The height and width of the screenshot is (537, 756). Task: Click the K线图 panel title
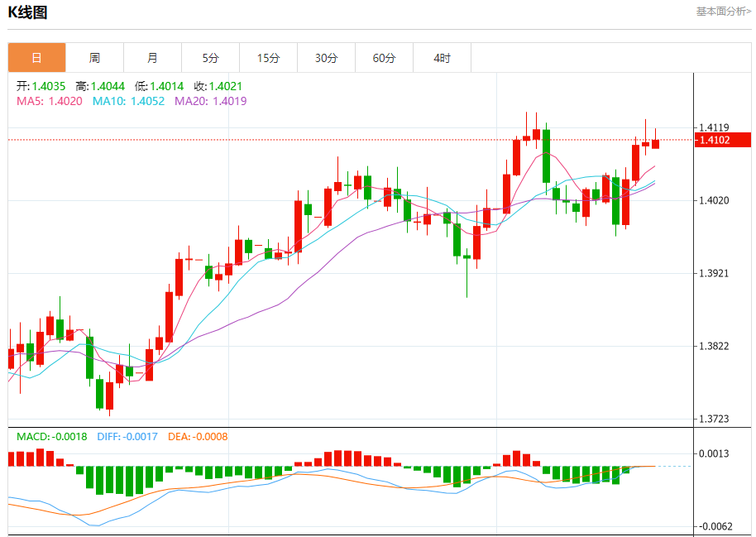tap(27, 12)
